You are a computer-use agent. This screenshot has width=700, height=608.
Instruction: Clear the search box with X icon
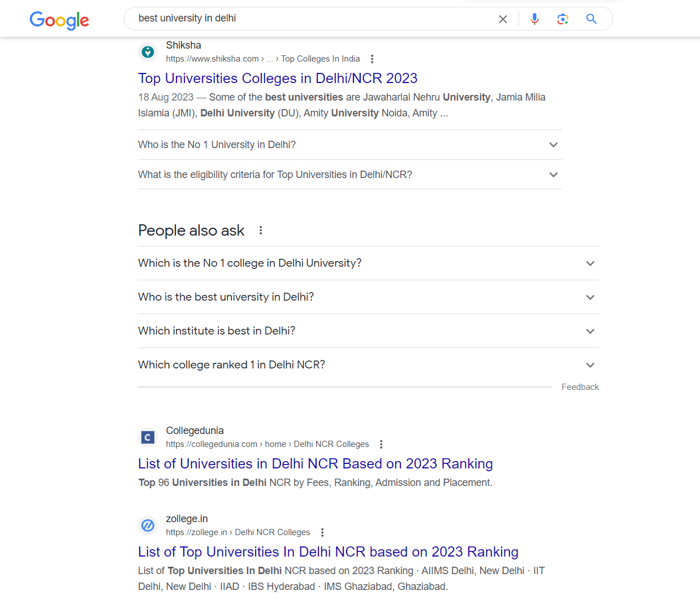coord(503,19)
